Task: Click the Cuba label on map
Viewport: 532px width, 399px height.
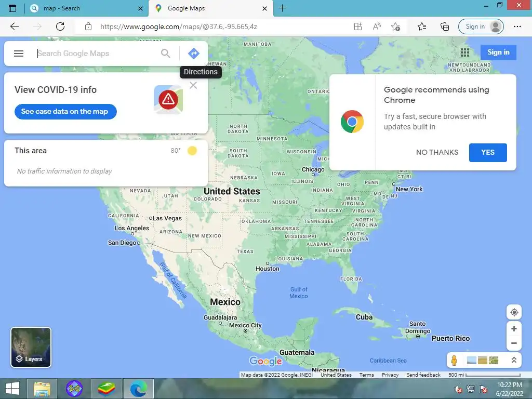Action: [364, 317]
